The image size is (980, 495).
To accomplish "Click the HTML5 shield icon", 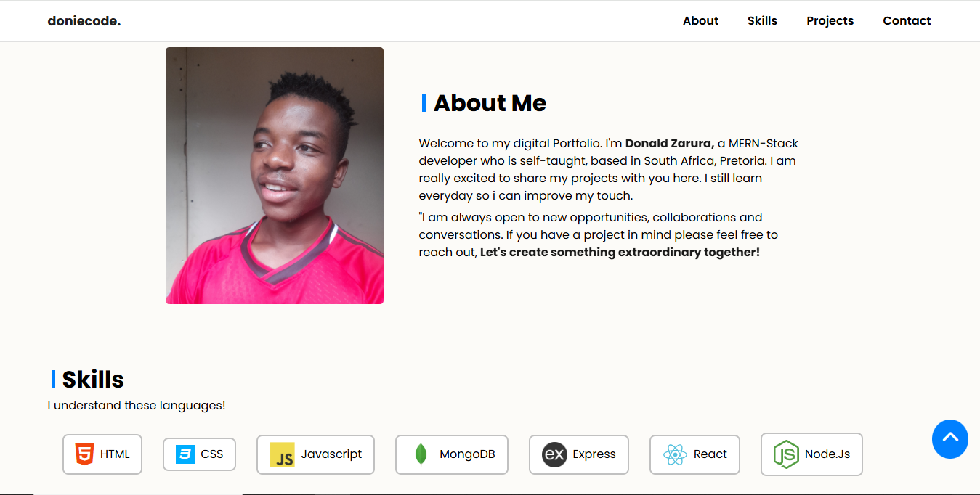I will click(x=84, y=454).
